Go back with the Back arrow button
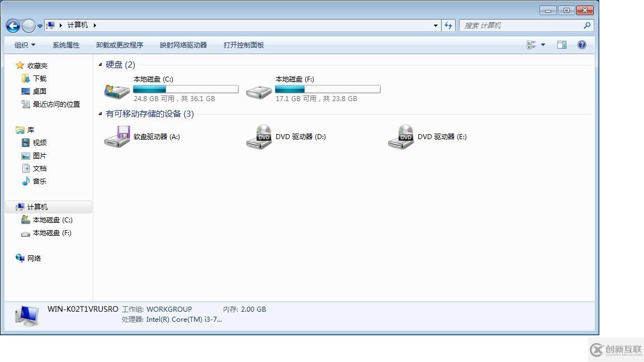Screen dimensions: 644x362 pyautogui.click(x=13, y=26)
